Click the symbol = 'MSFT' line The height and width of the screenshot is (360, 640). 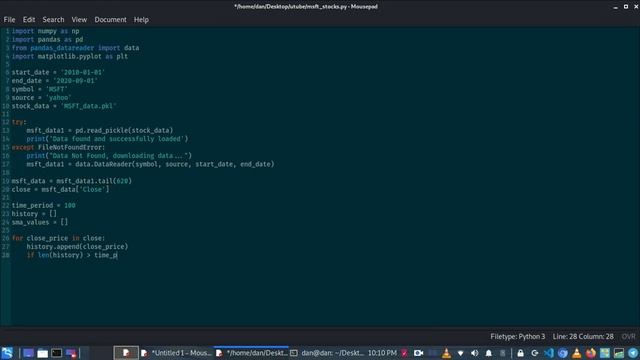click(40, 89)
